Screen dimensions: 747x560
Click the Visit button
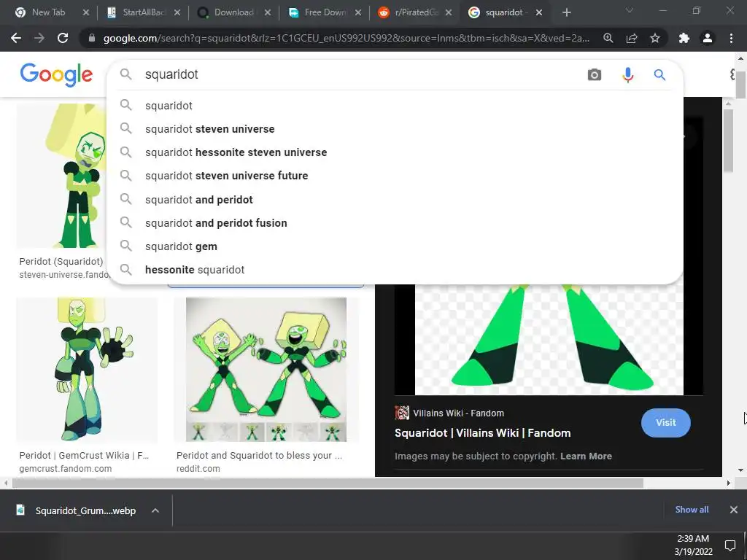[665, 422]
